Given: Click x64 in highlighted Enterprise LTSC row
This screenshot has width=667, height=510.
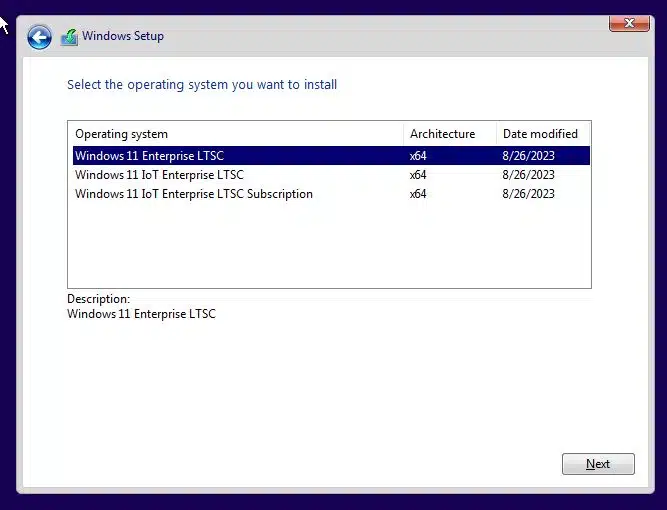Looking at the screenshot, I should click(x=418, y=156).
